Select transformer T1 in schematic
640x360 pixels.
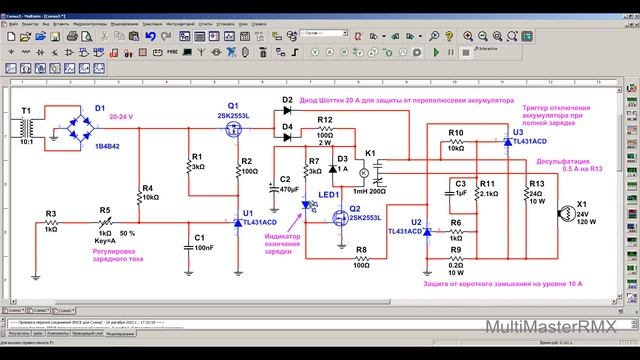[x=26, y=128]
